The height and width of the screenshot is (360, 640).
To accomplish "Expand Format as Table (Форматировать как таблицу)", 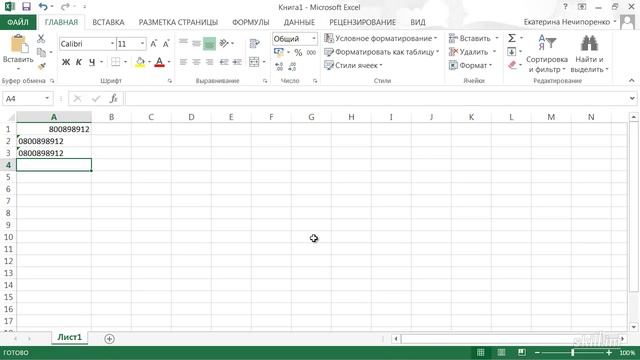I will [x=382, y=52].
